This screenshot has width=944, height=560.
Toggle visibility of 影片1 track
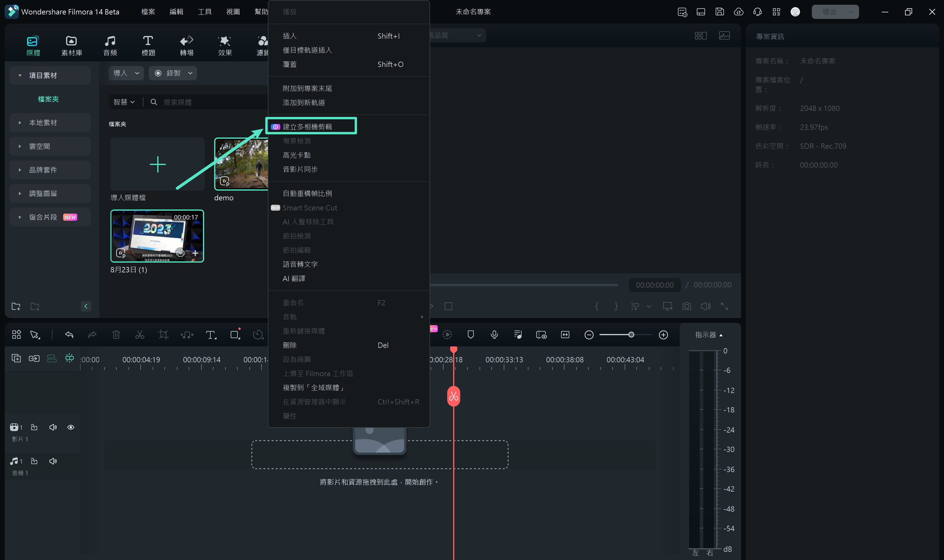point(70,427)
